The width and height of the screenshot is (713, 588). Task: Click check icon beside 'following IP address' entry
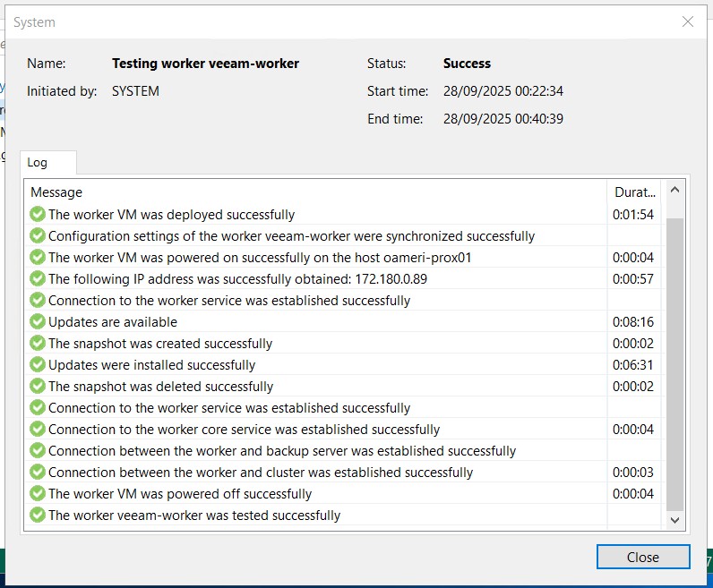pyautogui.click(x=38, y=279)
